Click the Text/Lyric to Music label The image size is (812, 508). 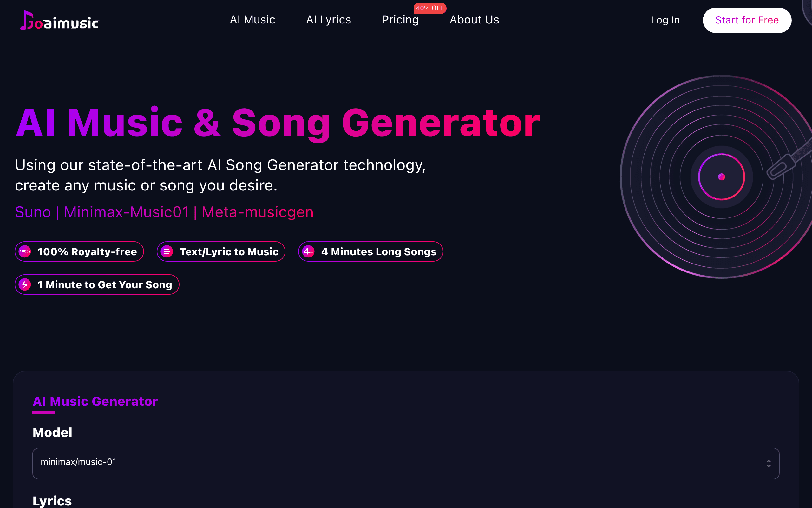pyautogui.click(x=229, y=252)
